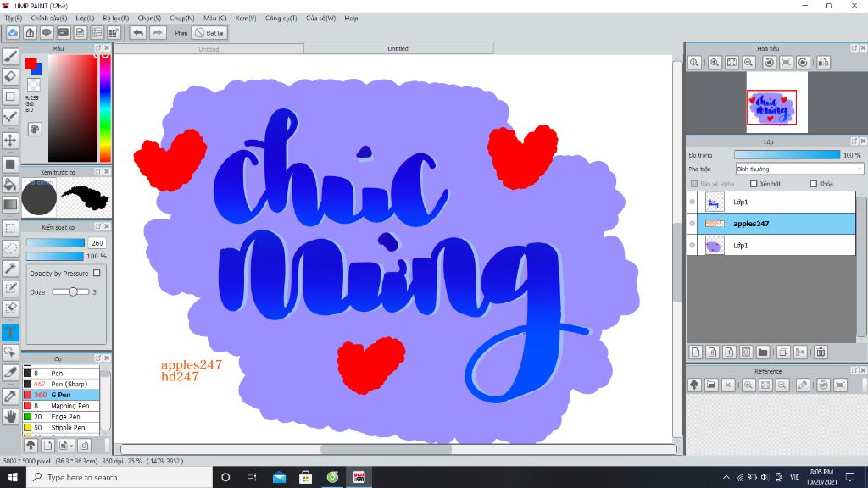Image resolution: width=868 pixels, height=488 pixels.
Task: Select the Eraser tool
Action: 10,76
